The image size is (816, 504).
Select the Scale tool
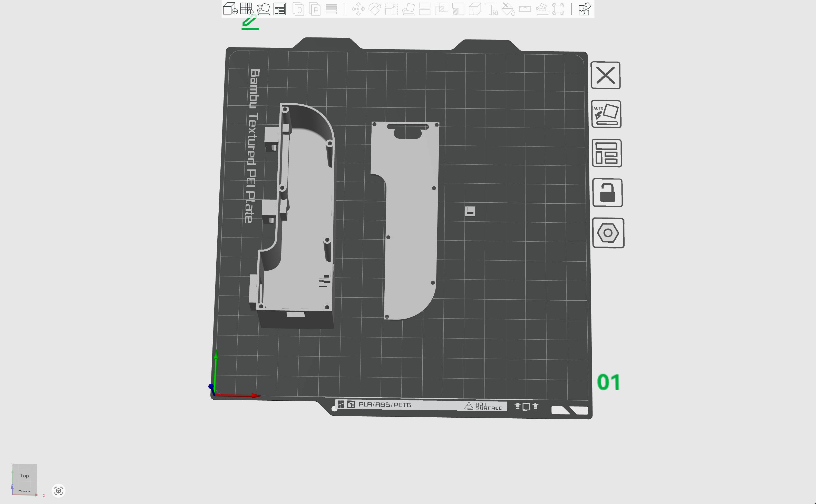tap(392, 9)
